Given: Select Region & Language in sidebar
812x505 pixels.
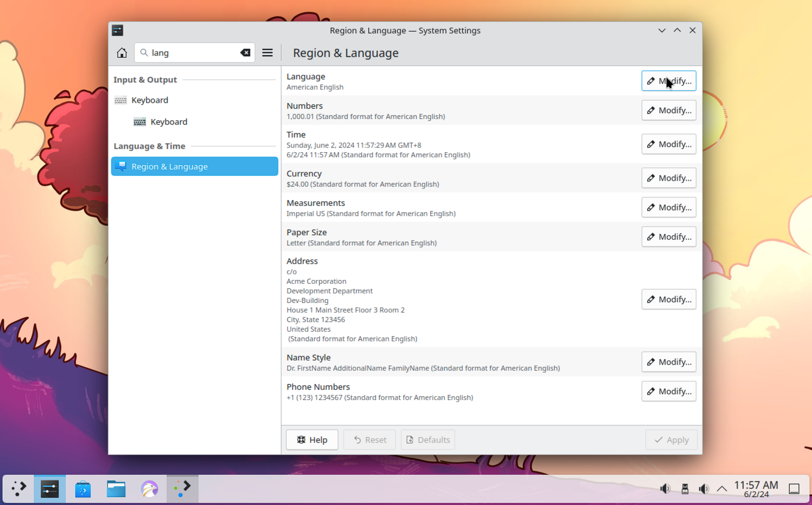Looking at the screenshot, I should (x=194, y=166).
